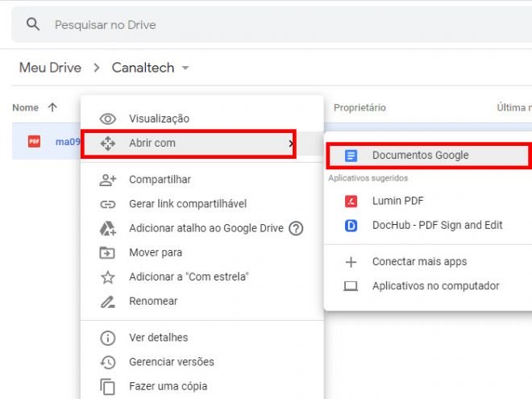The height and width of the screenshot is (399, 532).
Task: Focus the Pesquisar no Drive search field
Action: click(x=272, y=24)
